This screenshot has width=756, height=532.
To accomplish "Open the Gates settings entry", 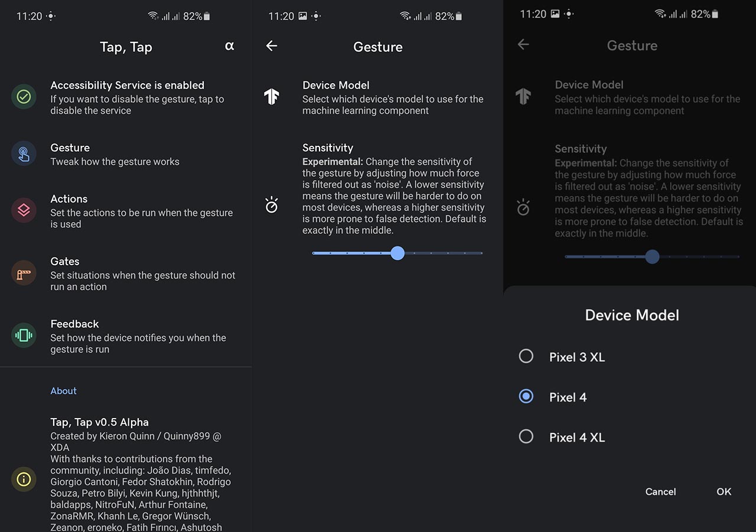I will point(126,273).
